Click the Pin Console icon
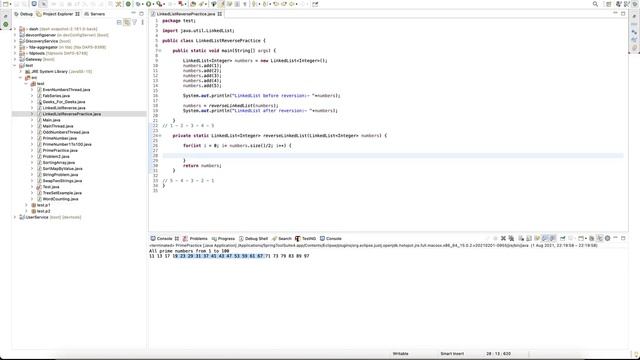640x360 pixels. pyautogui.click(x=562, y=238)
